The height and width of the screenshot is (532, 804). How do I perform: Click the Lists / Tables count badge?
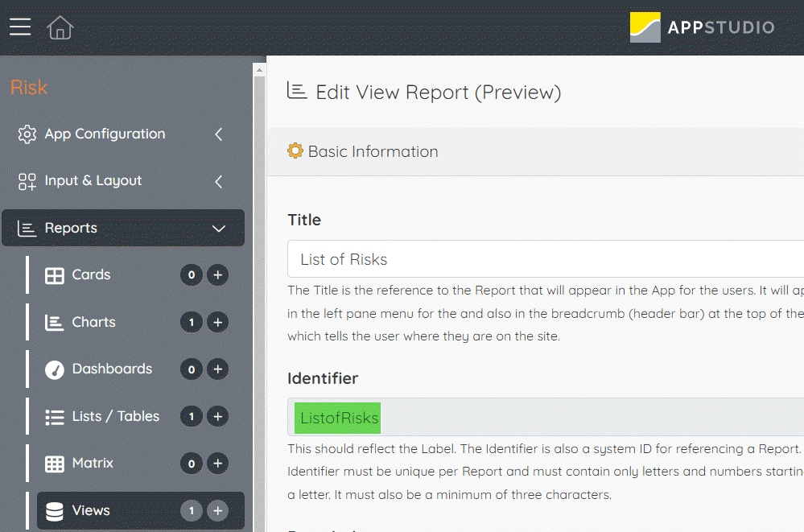click(x=192, y=416)
